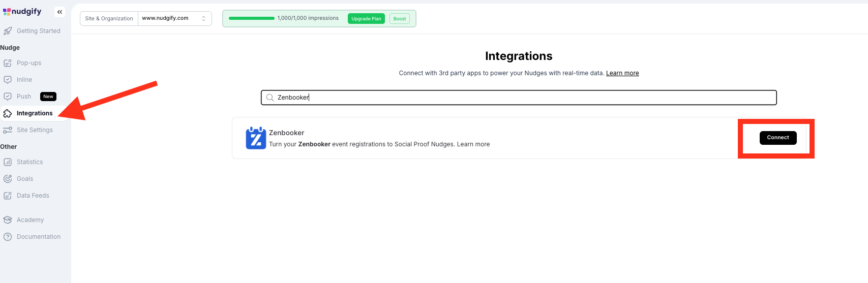Screen dimensions: 868x283
Task: Click the Push sidebar icon
Action: click(x=8, y=97)
